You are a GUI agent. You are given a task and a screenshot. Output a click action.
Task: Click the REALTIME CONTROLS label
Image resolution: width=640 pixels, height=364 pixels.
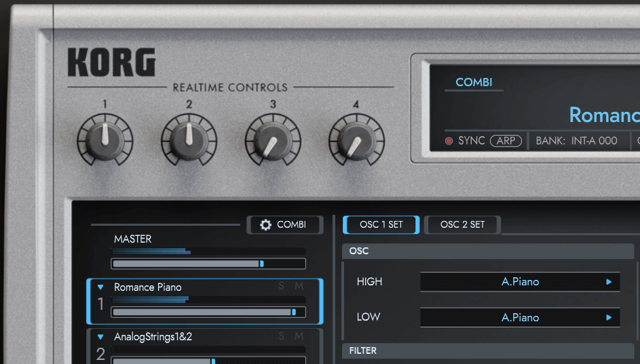[x=230, y=87]
